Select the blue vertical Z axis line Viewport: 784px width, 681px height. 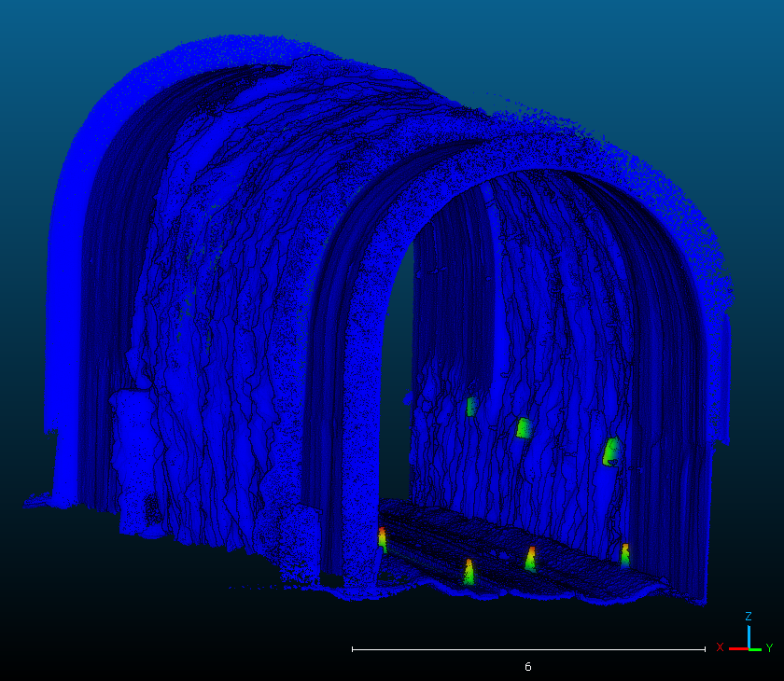[x=749, y=636]
